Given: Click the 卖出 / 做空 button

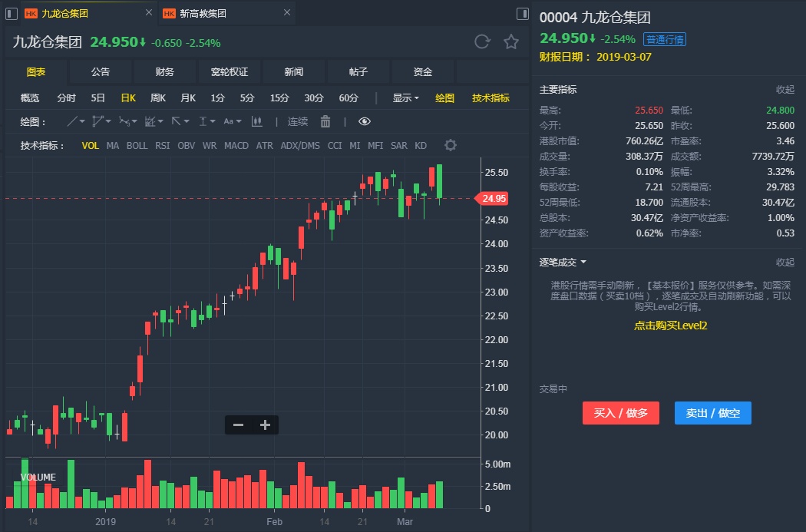Looking at the screenshot, I should click(712, 413).
